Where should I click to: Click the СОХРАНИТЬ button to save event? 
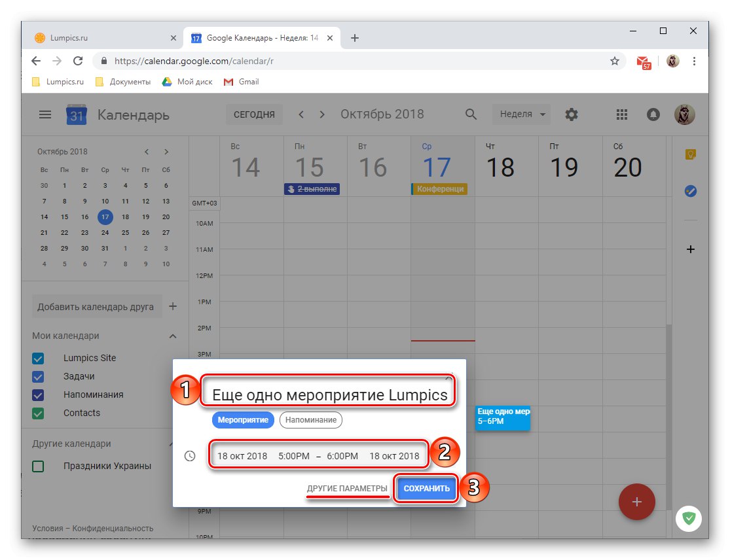426,488
